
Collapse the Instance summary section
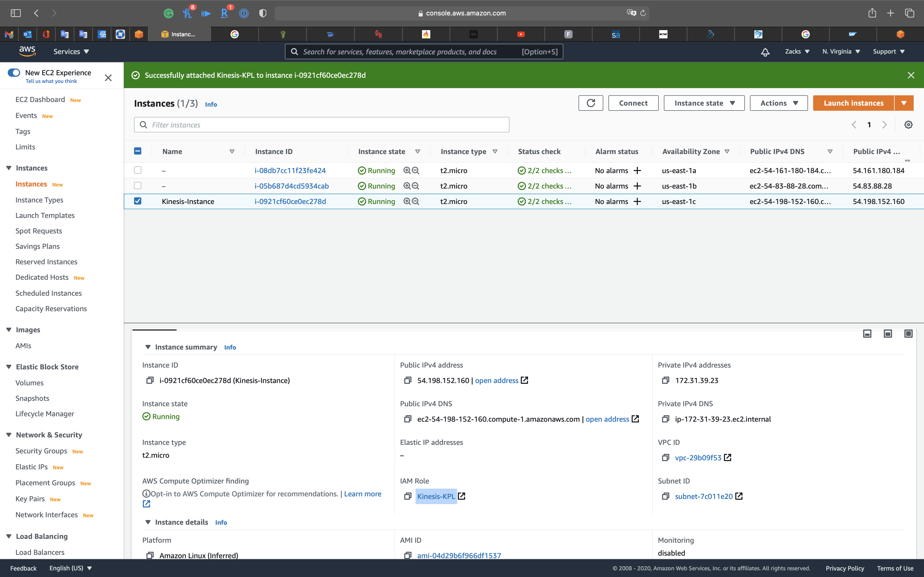click(148, 347)
